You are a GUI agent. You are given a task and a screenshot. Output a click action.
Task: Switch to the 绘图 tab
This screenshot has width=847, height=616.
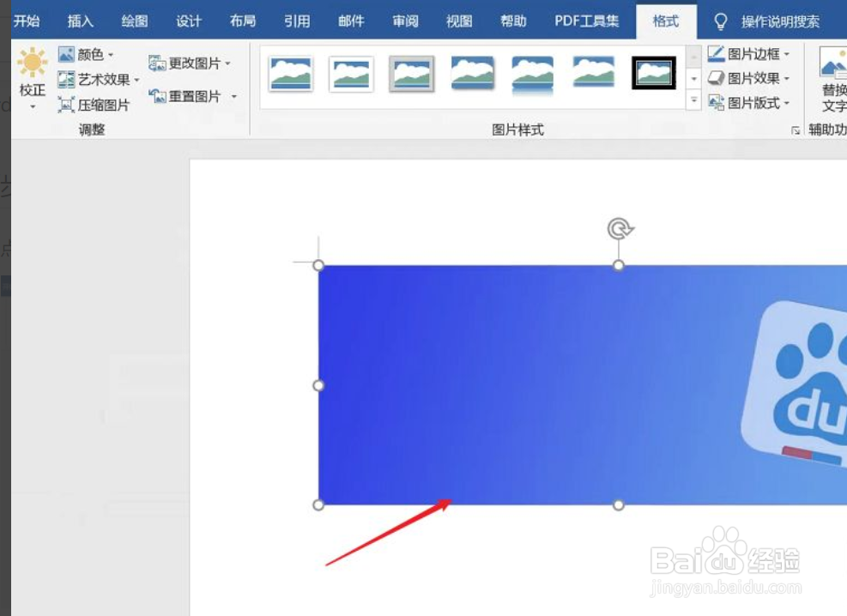pyautogui.click(x=135, y=21)
